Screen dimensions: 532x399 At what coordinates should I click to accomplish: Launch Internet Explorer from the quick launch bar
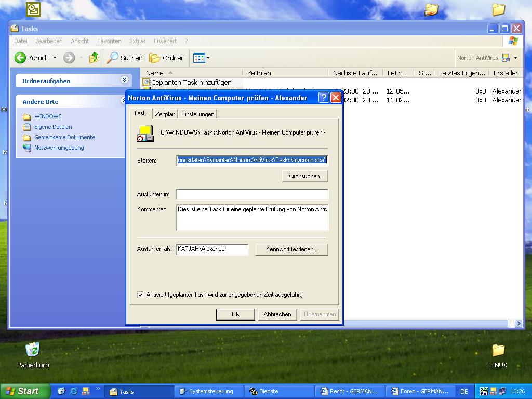pos(73,391)
